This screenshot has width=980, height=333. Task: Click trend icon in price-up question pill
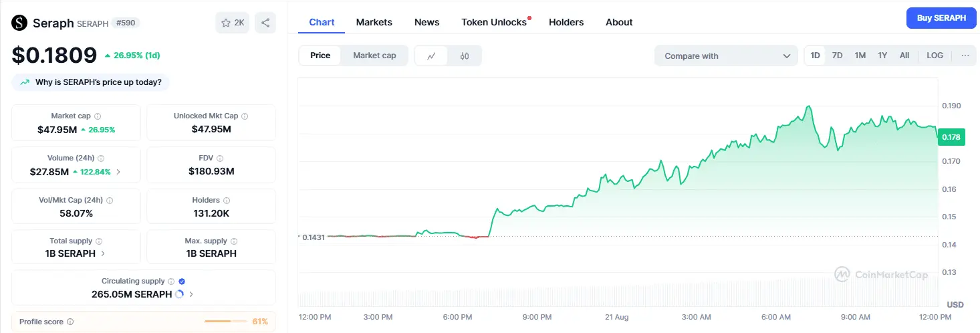(25, 82)
